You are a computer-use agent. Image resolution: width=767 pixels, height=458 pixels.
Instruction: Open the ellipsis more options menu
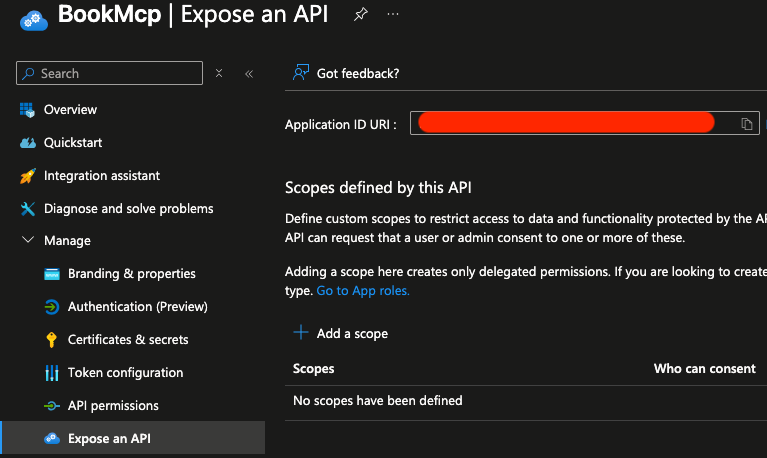coord(393,14)
